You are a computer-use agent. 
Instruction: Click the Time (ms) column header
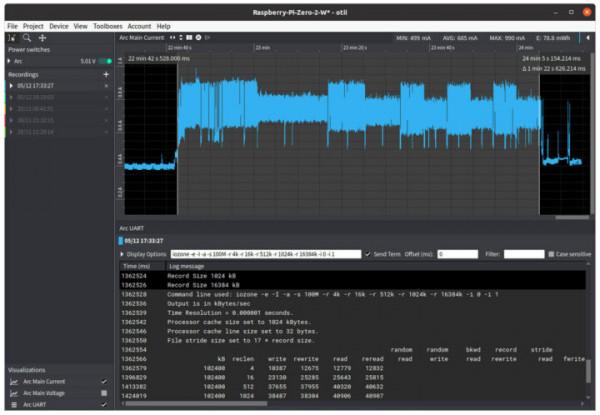pos(137,267)
